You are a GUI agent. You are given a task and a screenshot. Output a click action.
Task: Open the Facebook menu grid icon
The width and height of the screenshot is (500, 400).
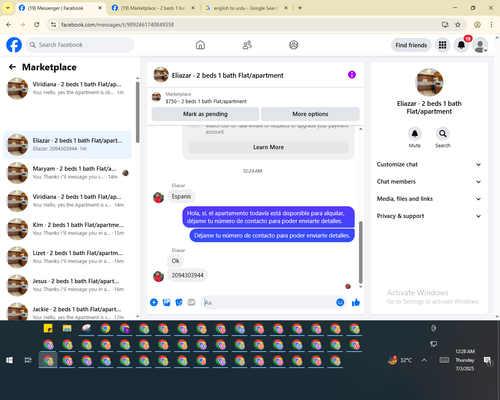[x=442, y=45]
